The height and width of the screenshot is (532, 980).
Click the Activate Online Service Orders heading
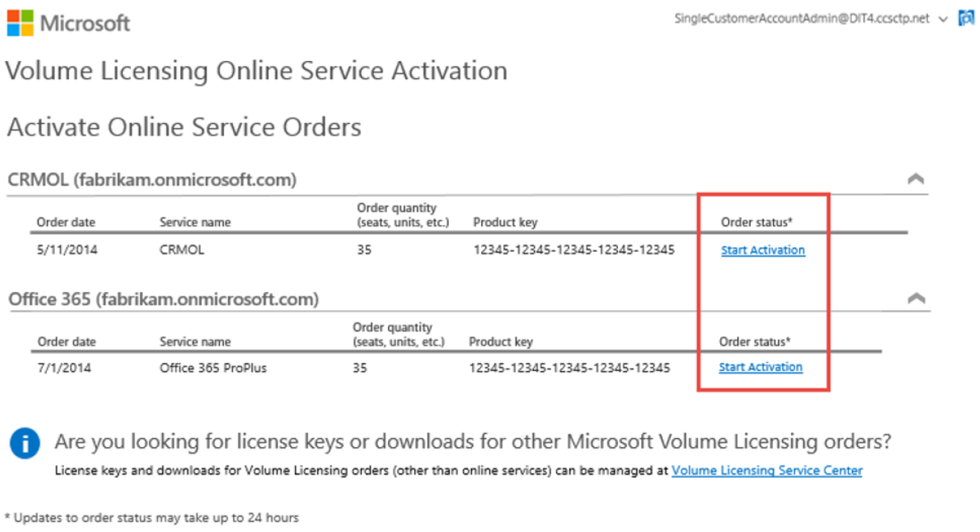click(184, 127)
